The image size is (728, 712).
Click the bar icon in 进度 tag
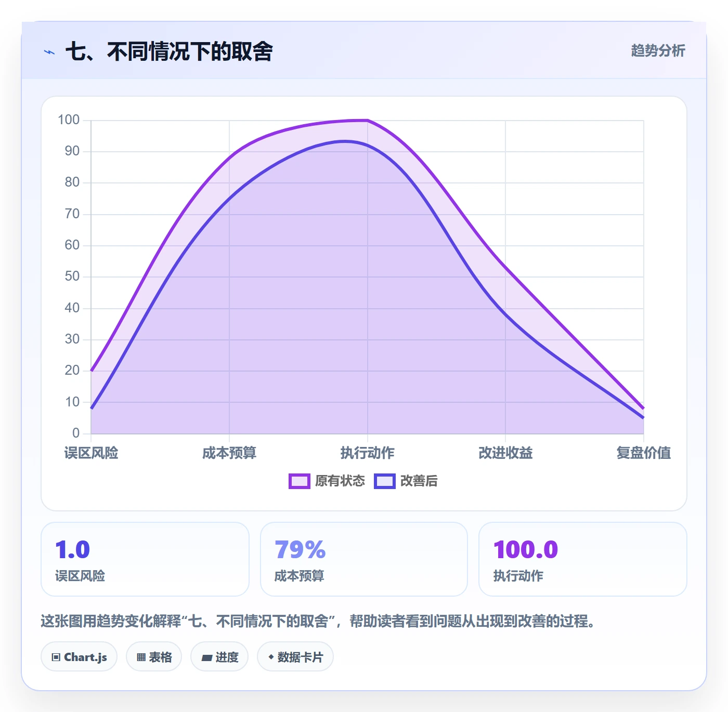click(207, 658)
